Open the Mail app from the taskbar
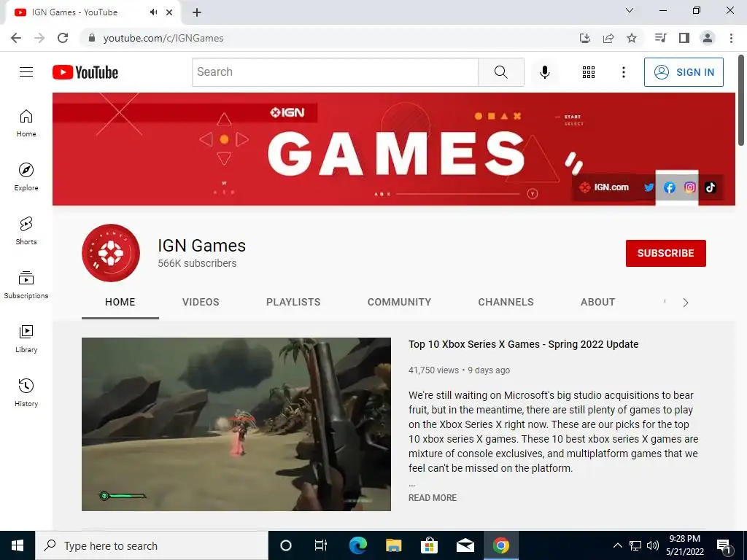 (465, 545)
